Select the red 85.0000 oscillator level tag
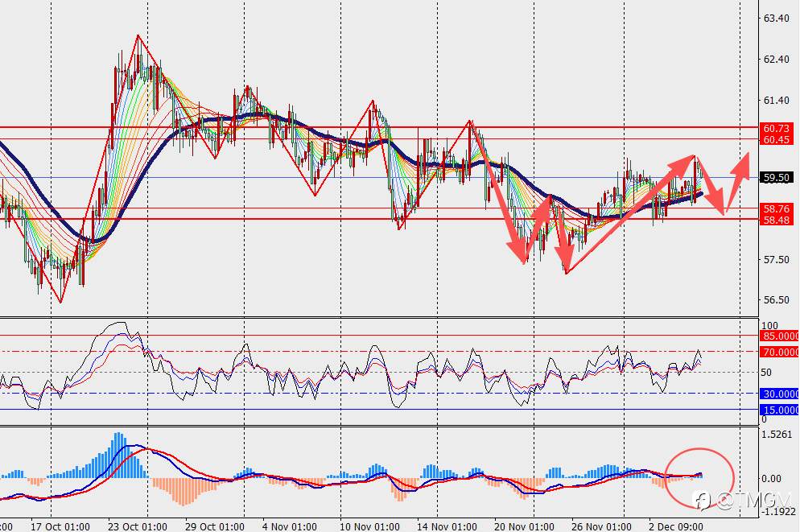This screenshot has width=800, height=532. tap(780, 336)
